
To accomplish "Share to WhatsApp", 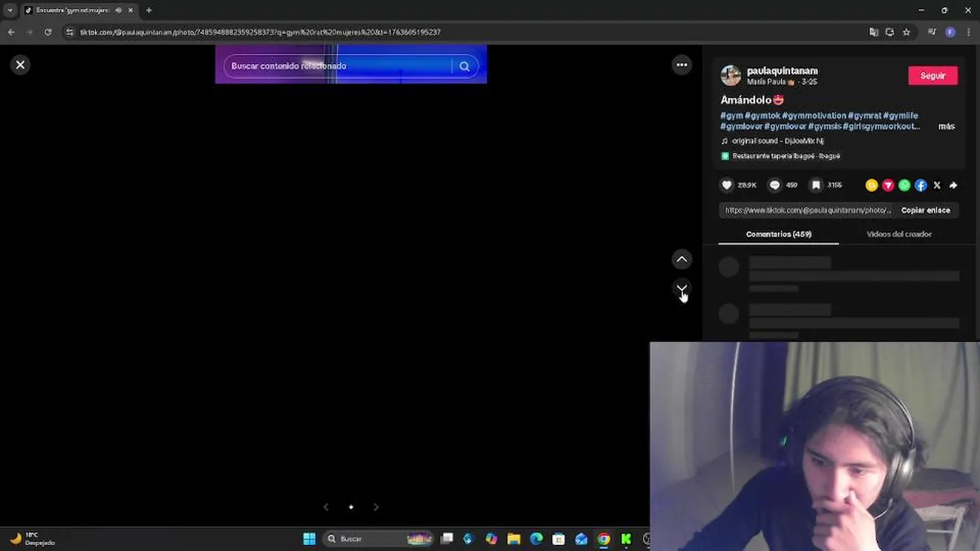I will [x=904, y=185].
